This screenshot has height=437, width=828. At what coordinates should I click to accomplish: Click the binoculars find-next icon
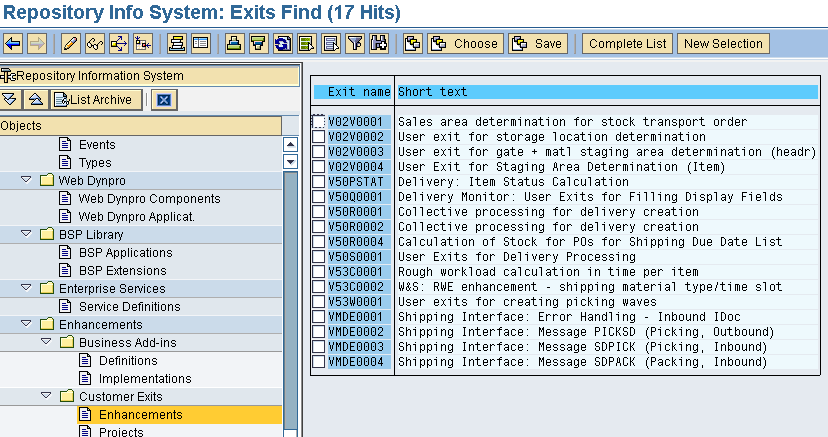(380, 44)
